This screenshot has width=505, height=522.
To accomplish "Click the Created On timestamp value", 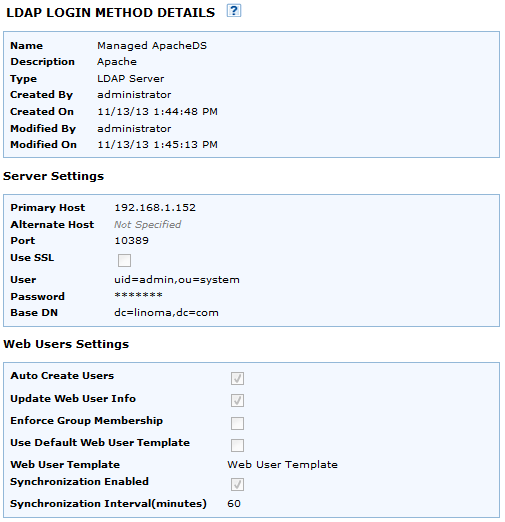I will [157, 111].
